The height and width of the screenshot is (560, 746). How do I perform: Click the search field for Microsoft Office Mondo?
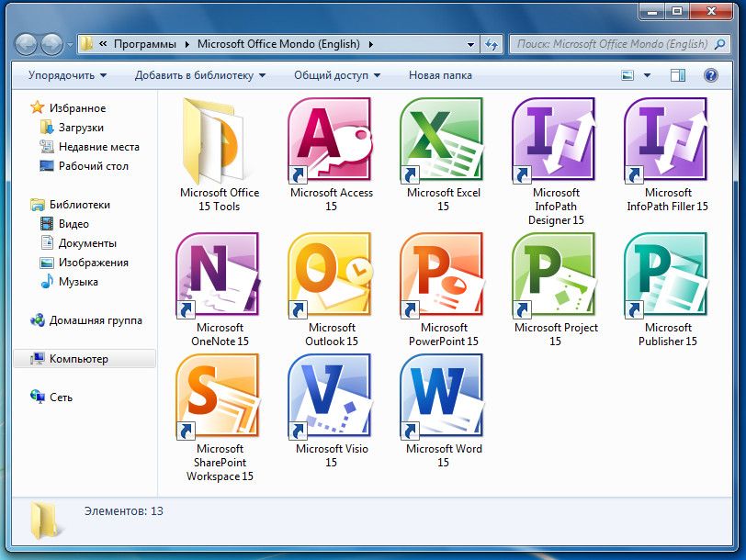tap(610, 43)
